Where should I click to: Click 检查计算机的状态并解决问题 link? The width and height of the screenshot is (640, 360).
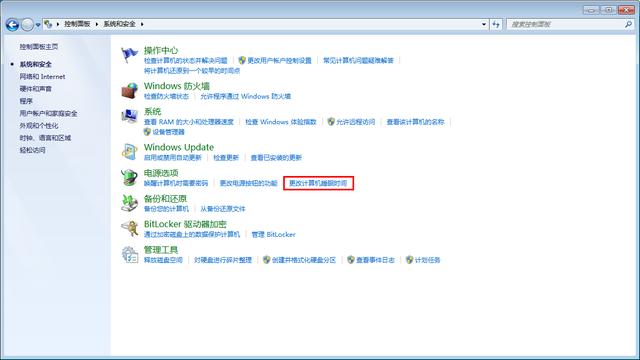click(186, 60)
